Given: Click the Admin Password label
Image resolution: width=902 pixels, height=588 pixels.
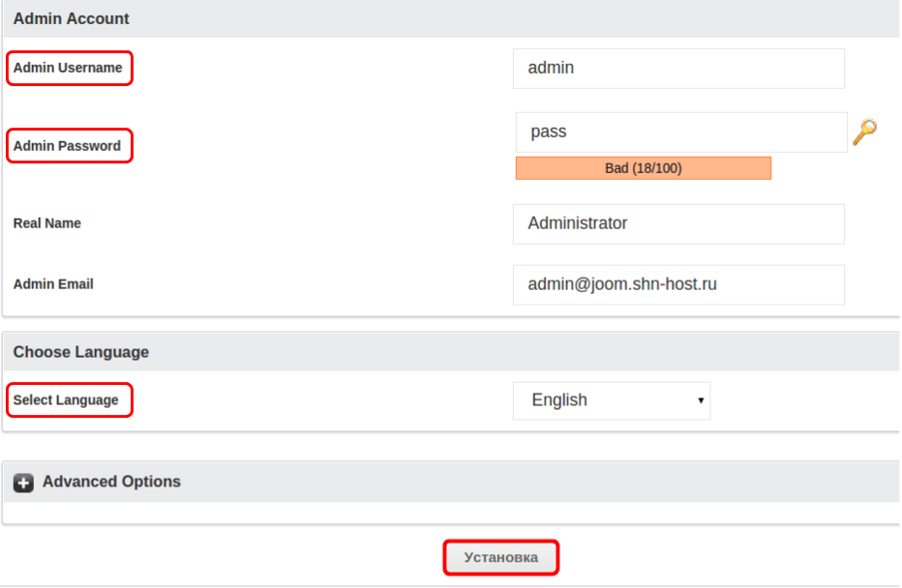Looking at the screenshot, I should tap(67, 146).
